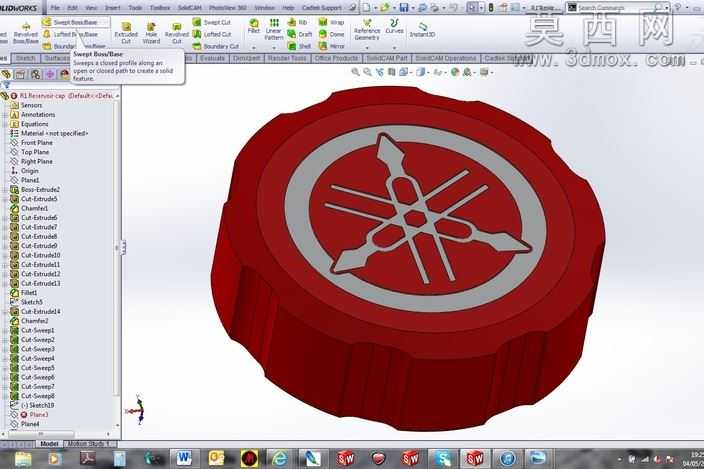Switch to the DimXpert tab
Viewport: 704px width, 469px height.
246,58
